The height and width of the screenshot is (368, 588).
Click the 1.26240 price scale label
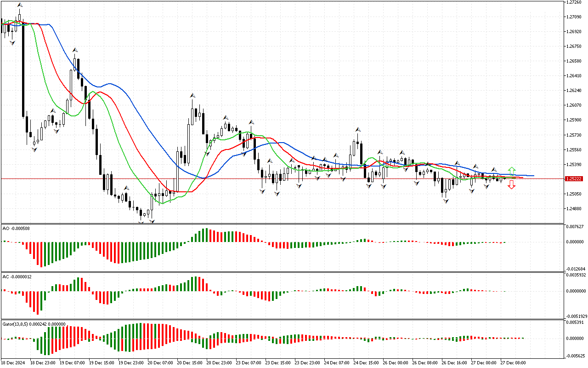574,91
